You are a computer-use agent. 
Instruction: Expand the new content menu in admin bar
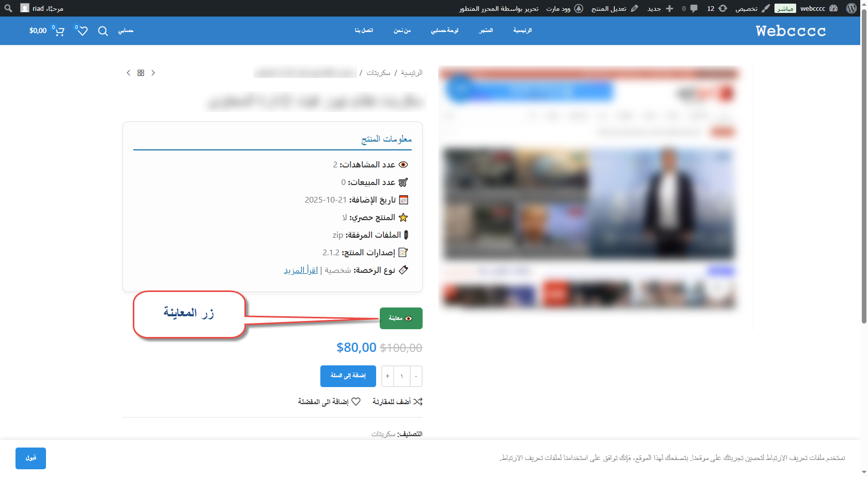pos(660,8)
